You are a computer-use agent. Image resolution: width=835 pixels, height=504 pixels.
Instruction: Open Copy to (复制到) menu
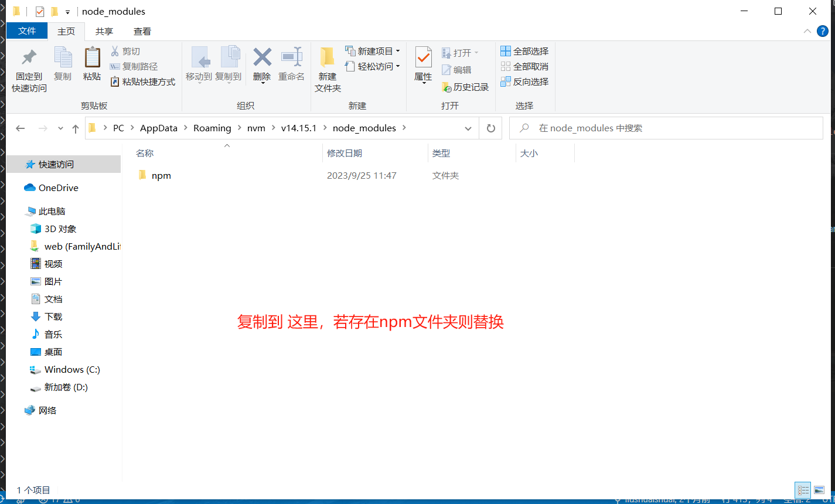tap(228, 64)
